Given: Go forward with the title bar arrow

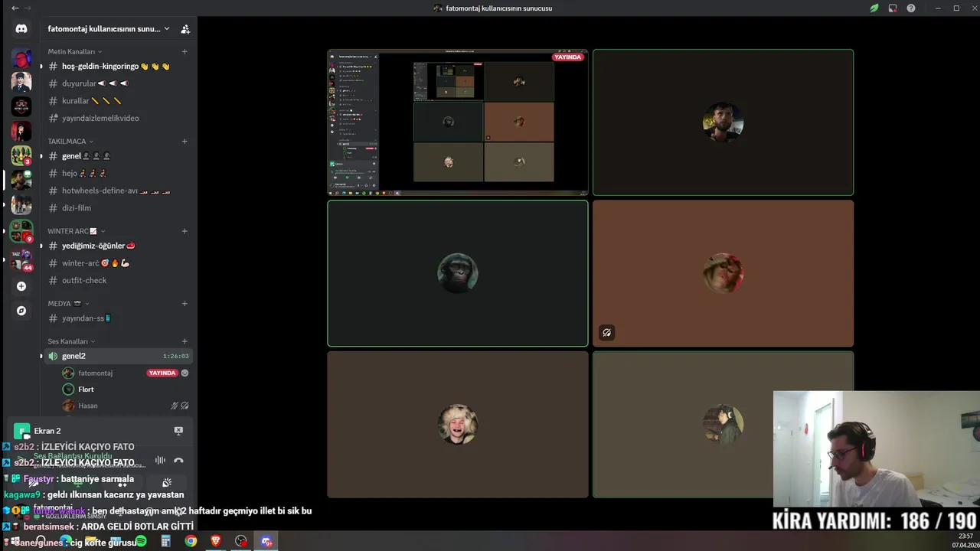Looking at the screenshot, I should (28, 8).
